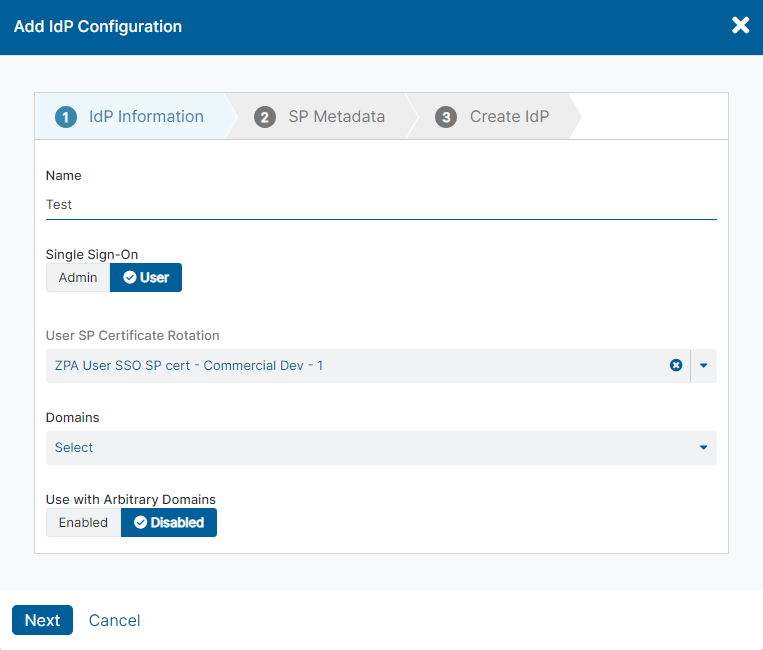Jump to the Create IdP step
The height and width of the screenshot is (650, 763).
click(x=509, y=117)
